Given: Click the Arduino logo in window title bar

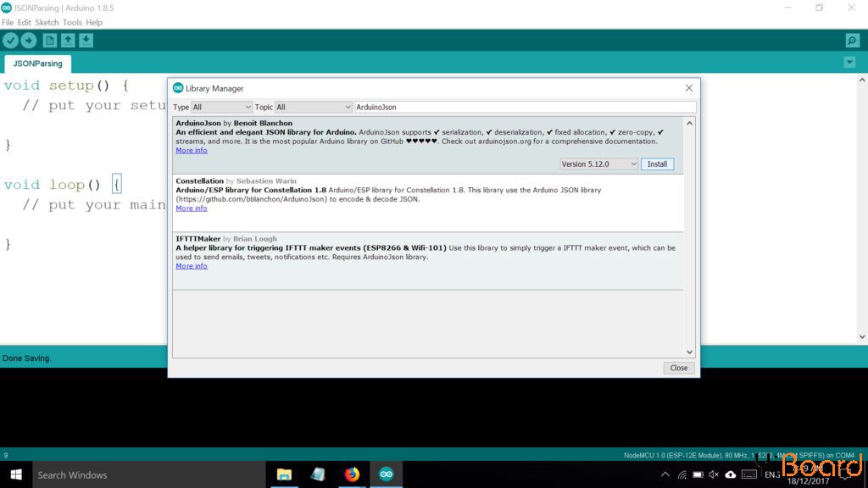Looking at the screenshot, I should coord(6,8).
